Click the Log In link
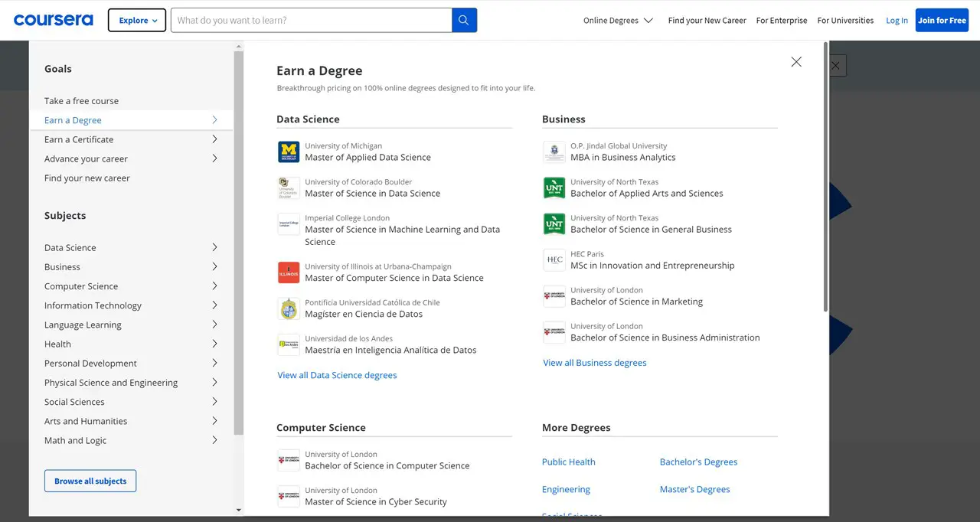This screenshot has width=980, height=522. (897, 21)
